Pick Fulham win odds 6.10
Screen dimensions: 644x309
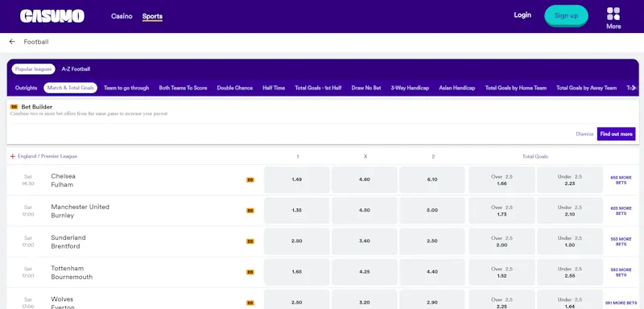pos(432,179)
